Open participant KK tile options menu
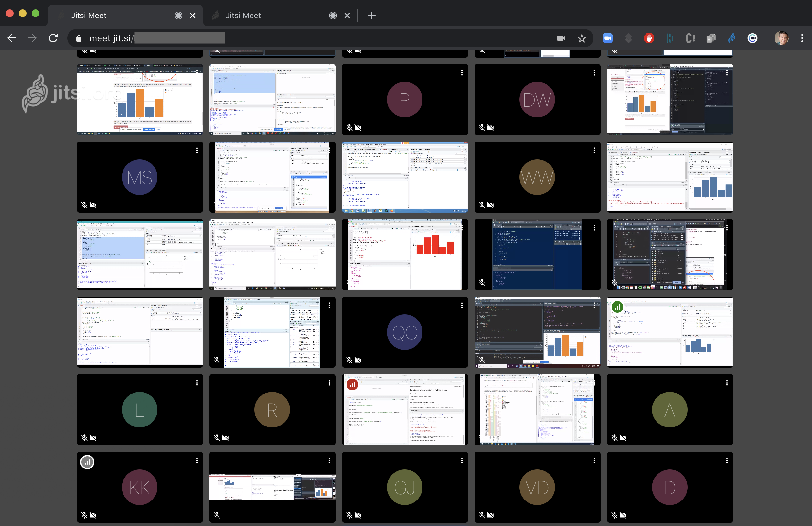 [x=197, y=460]
